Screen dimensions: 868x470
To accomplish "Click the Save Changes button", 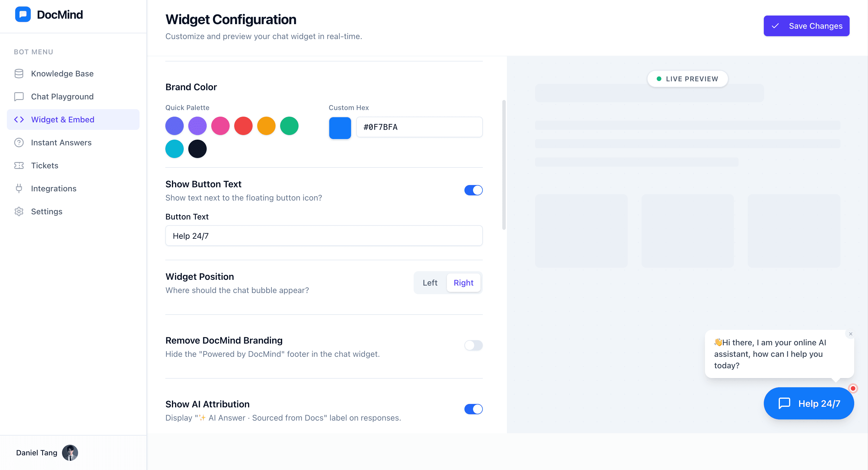I will point(806,26).
